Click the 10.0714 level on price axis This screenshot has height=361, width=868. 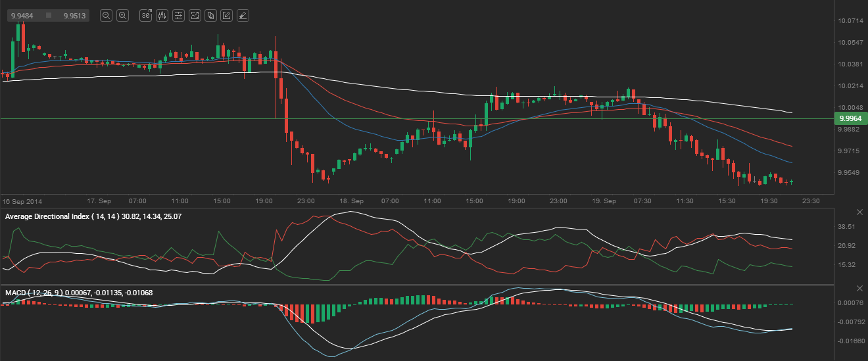coord(849,21)
